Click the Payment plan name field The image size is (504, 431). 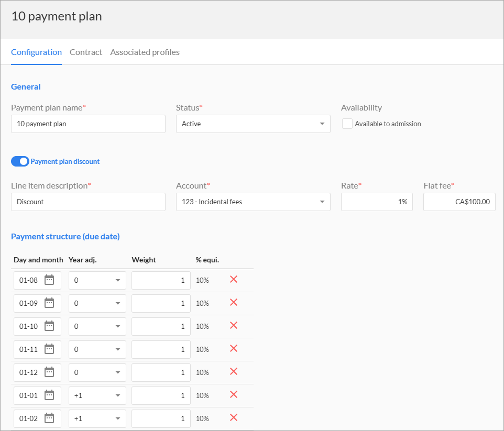[x=88, y=124]
